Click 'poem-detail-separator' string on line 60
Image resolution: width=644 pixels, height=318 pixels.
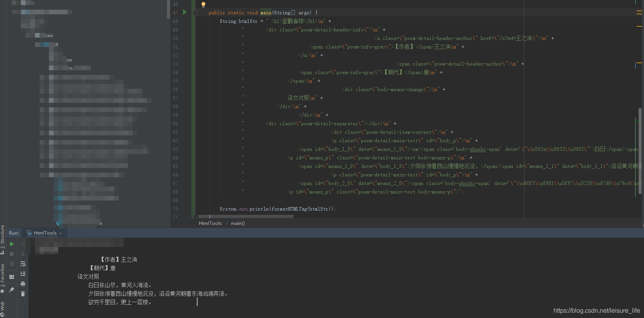[x=330, y=124]
